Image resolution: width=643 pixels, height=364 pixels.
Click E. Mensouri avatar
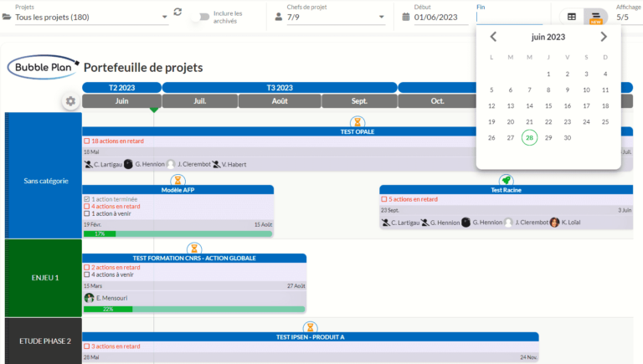[89, 298]
